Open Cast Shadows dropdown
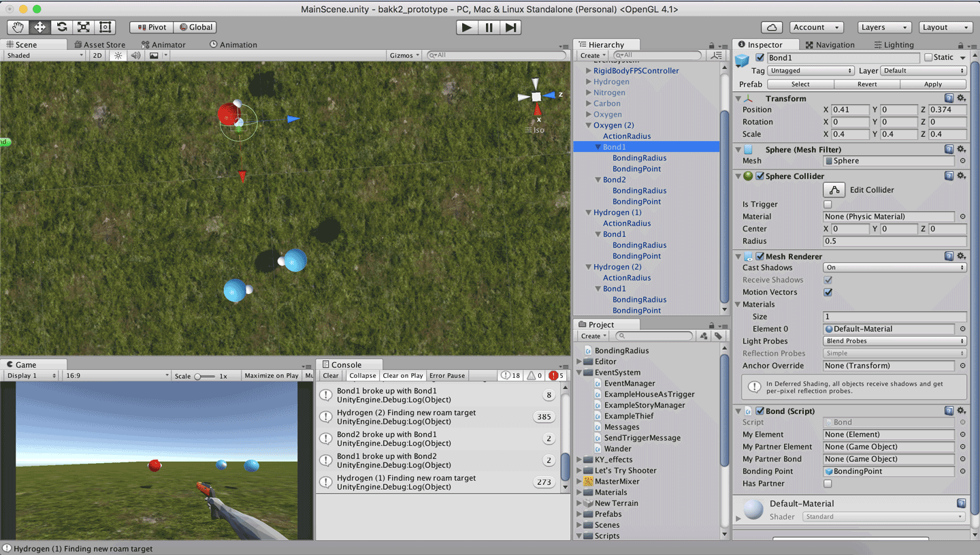Image resolution: width=980 pixels, height=555 pixels. click(x=895, y=268)
